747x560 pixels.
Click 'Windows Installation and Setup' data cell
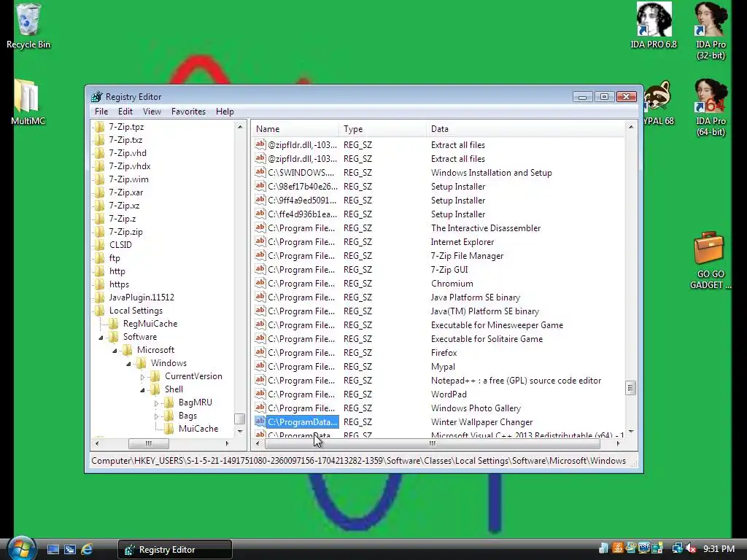[491, 173]
